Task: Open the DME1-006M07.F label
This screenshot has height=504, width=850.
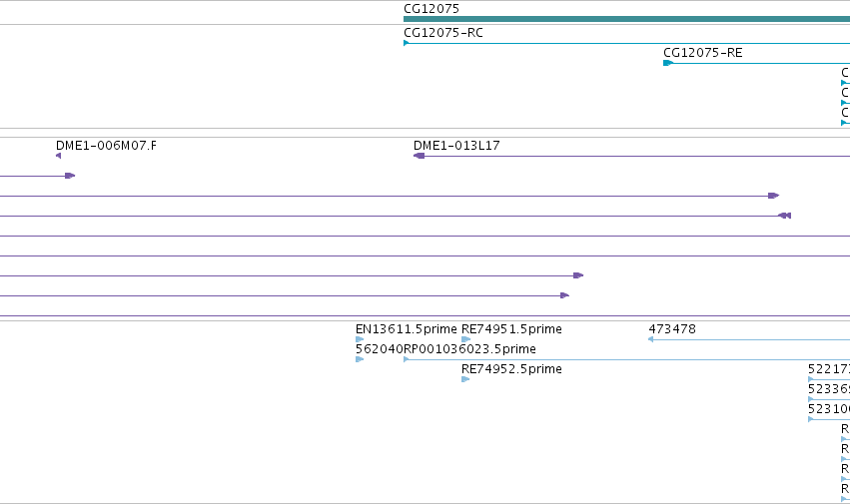Action: pyautogui.click(x=106, y=146)
